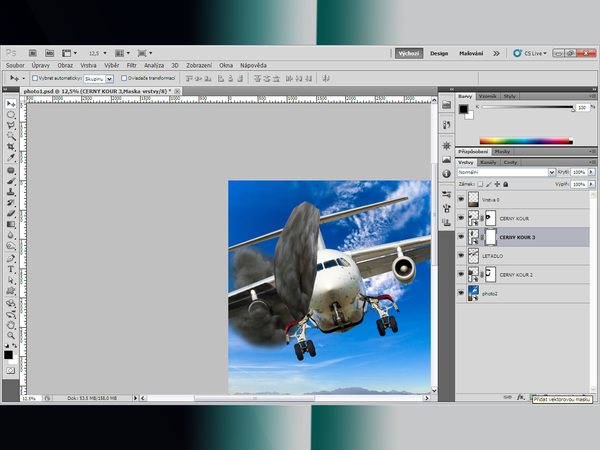
Task: Switch to the Kanály tab
Action: click(489, 161)
